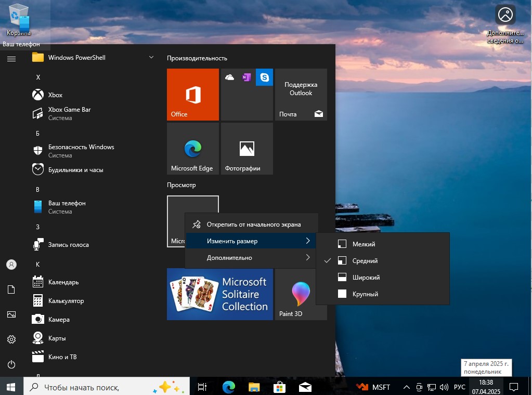This screenshot has width=532, height=395.
Task: Click the Windows Start button
Action: pos(11,387)
